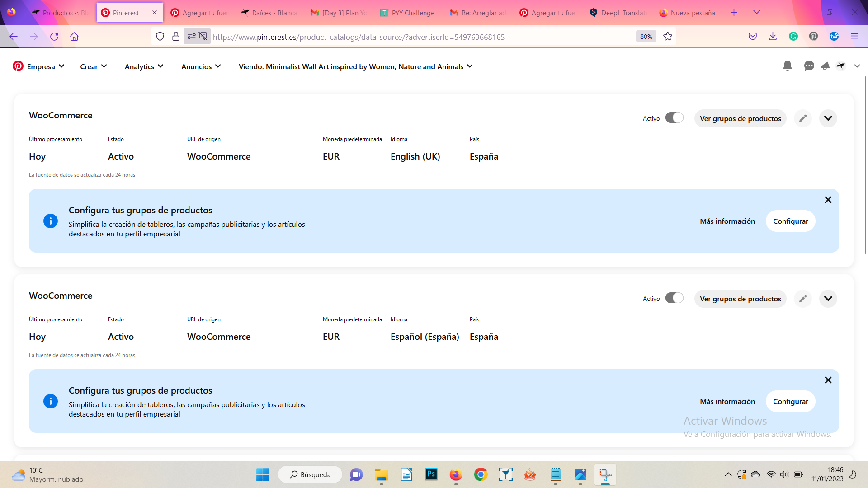Open the downloads arrow icon

(x=773, y=36)
